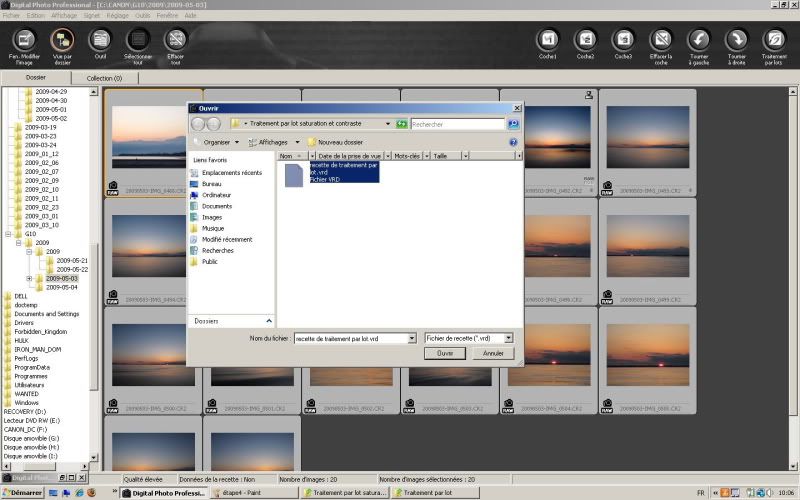Open Modifié récemment in favorites
800x500 pixels.
pyautogui.click(x=227, y=240)
